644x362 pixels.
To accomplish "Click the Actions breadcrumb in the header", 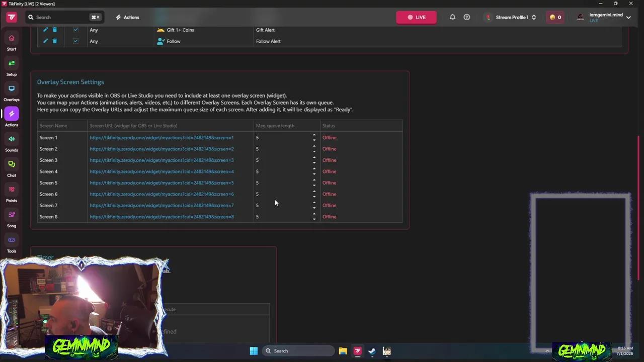I will pyautogui.click(x=127, y=17).
